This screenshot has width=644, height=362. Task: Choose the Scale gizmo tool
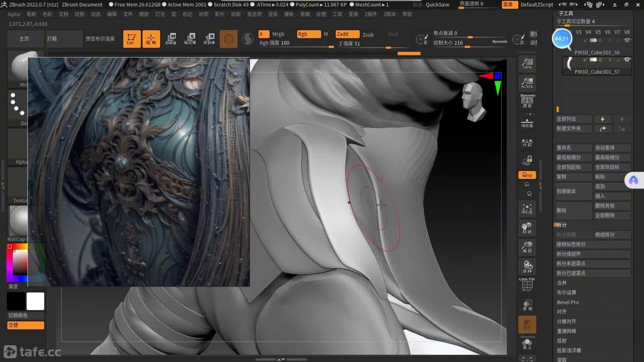coord(190,39)
